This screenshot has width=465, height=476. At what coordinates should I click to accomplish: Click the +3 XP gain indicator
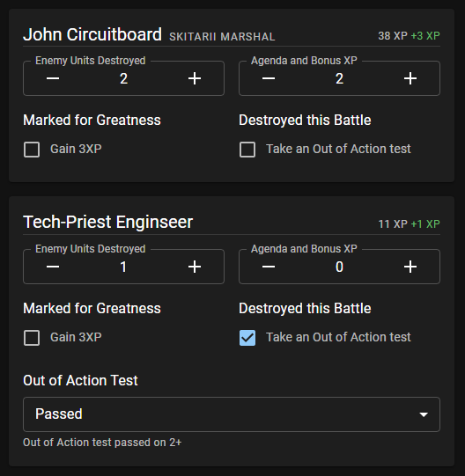tap(425, 36)
